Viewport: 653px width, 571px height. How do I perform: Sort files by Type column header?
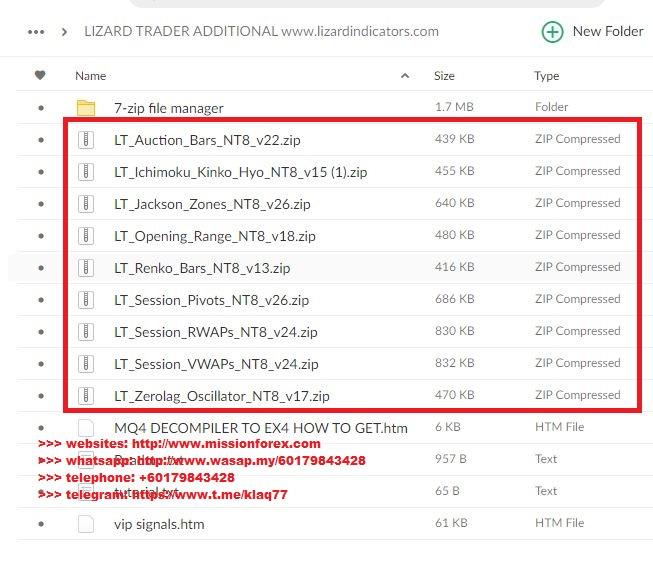(x=546, y=75)
